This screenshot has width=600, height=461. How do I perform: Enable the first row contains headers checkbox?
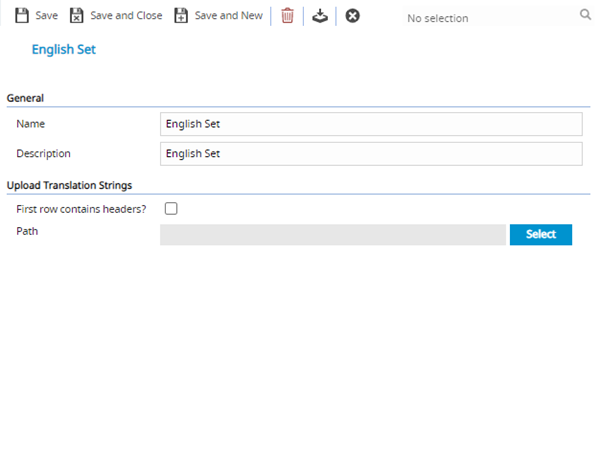[x=171, y=209]
